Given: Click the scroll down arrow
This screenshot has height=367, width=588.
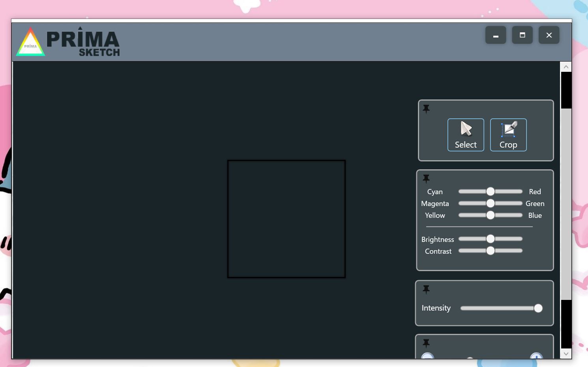Looking at the screenshot, I should click(566, 354).
